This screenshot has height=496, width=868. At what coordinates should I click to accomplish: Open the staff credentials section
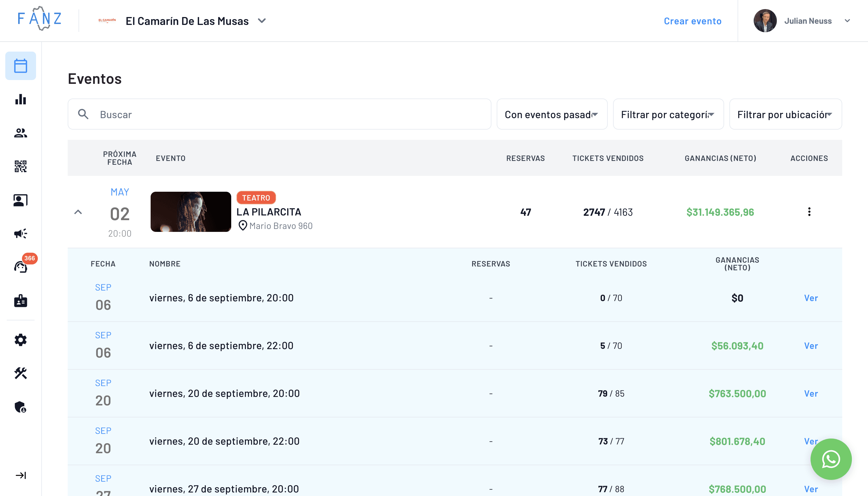(21, 301)
